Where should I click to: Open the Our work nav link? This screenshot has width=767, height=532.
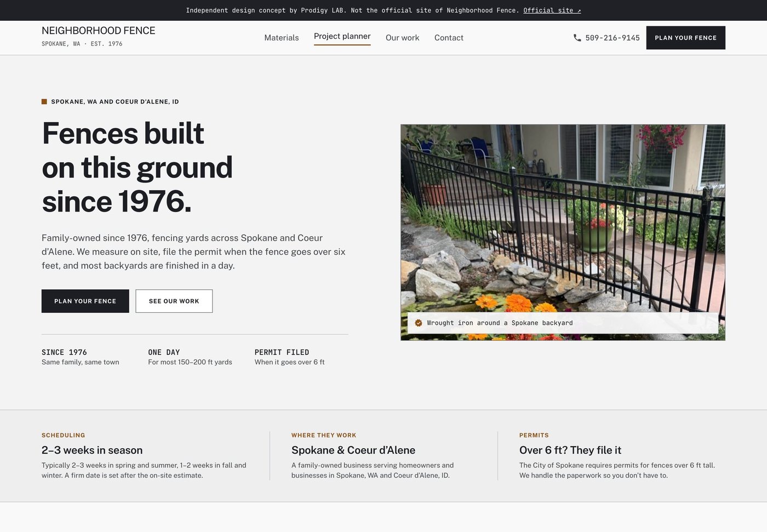pyautogui.click(x=403, y=38)
